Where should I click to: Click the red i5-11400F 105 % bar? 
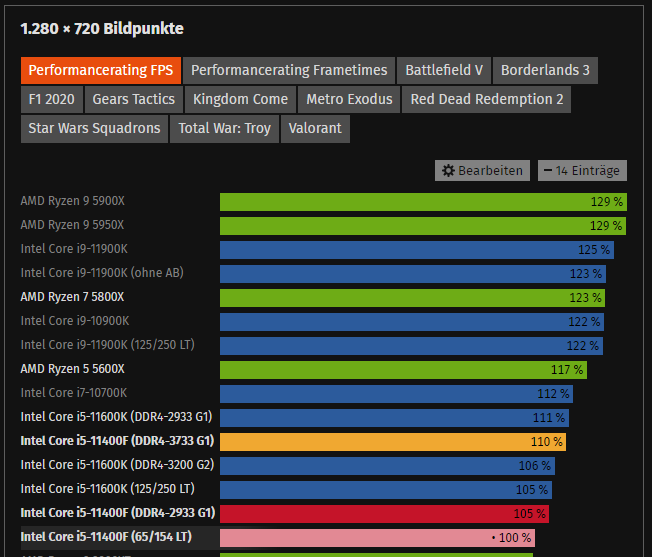384,514
